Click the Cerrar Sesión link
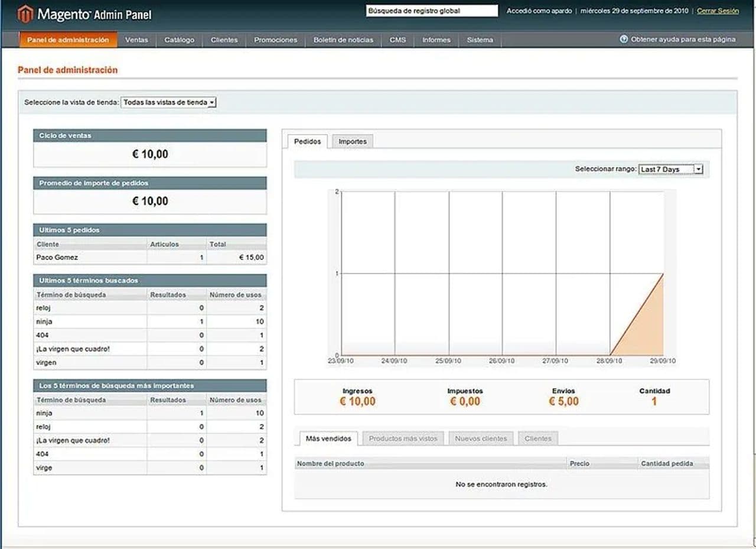Image resolution: width=756 pixels, height=549 pixels. [718, 11]
